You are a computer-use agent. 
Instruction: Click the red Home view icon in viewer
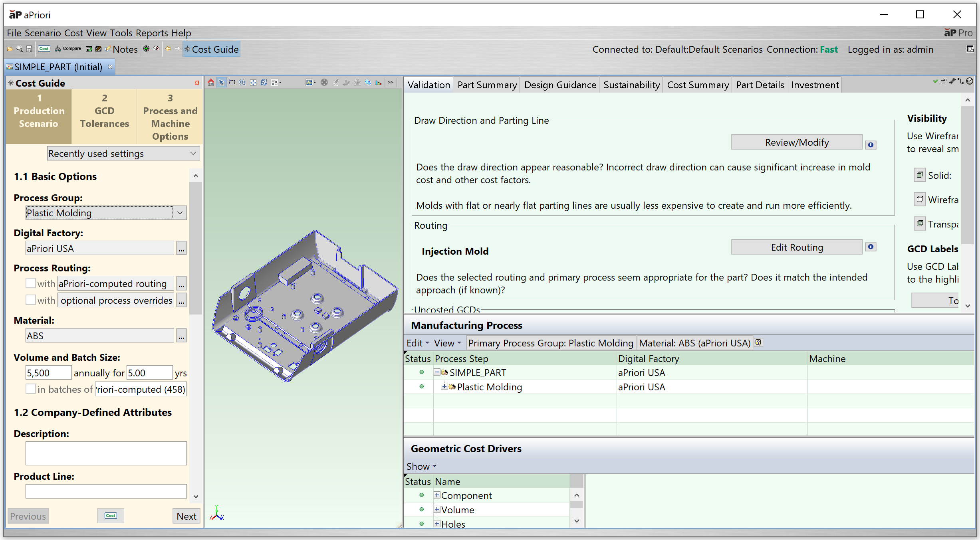pyautogui.click(x=211, y=83)
